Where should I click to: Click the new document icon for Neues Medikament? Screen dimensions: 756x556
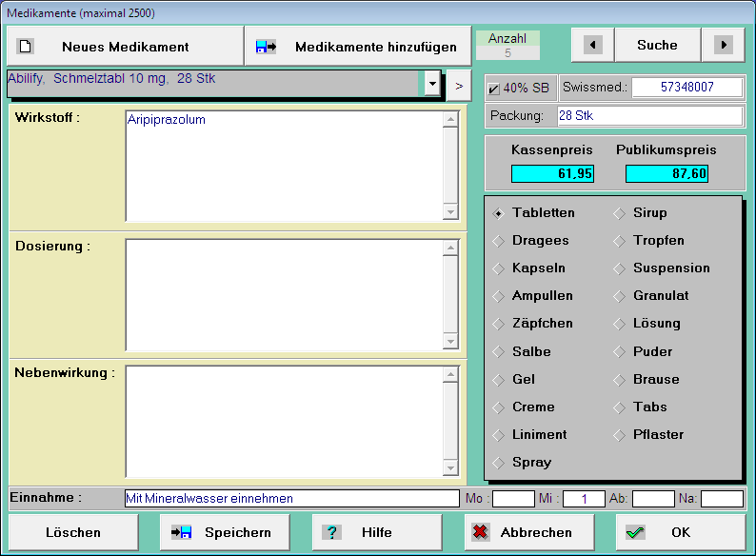(x=27, y=46)
